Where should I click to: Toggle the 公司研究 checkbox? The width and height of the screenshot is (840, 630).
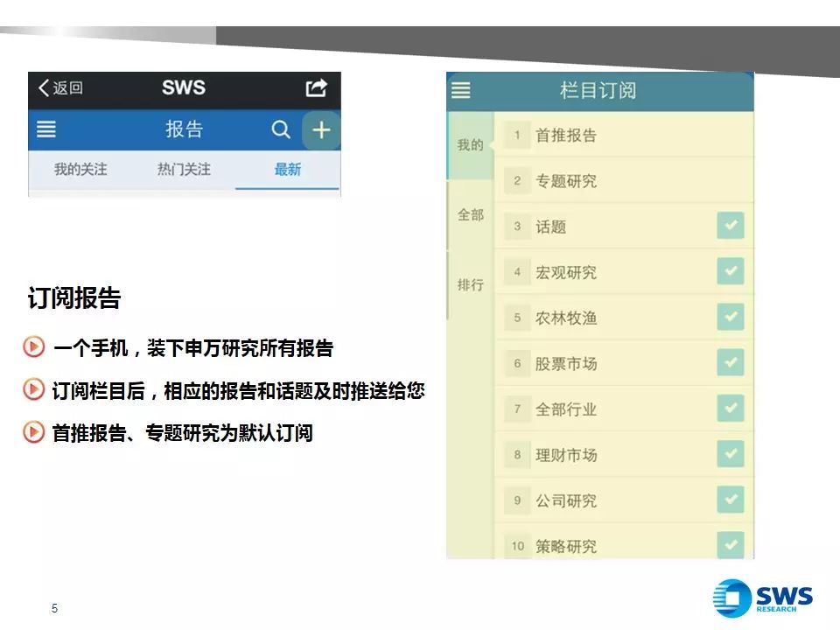[x=731, y=500]
